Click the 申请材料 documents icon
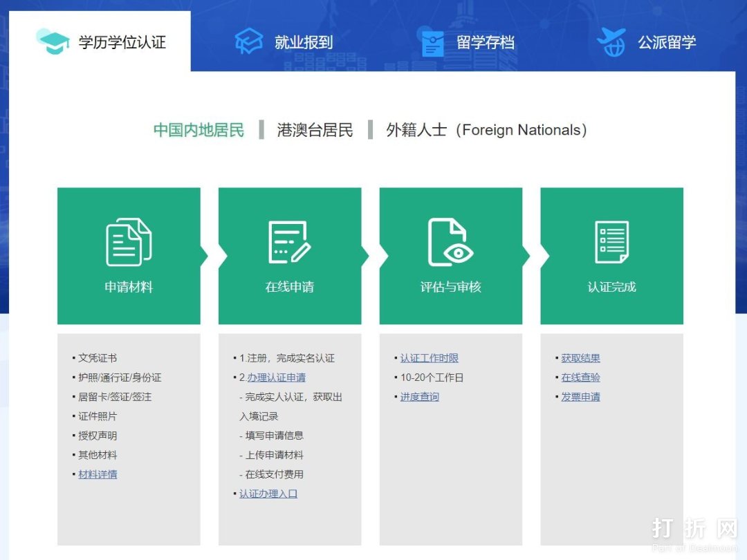Screen dimensions: 747x560 click(x=129, y=242)
